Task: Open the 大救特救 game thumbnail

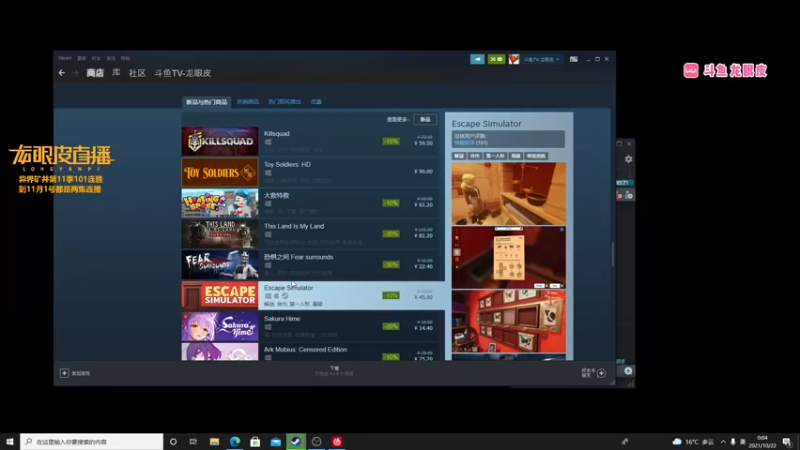Action: point(220,203)
